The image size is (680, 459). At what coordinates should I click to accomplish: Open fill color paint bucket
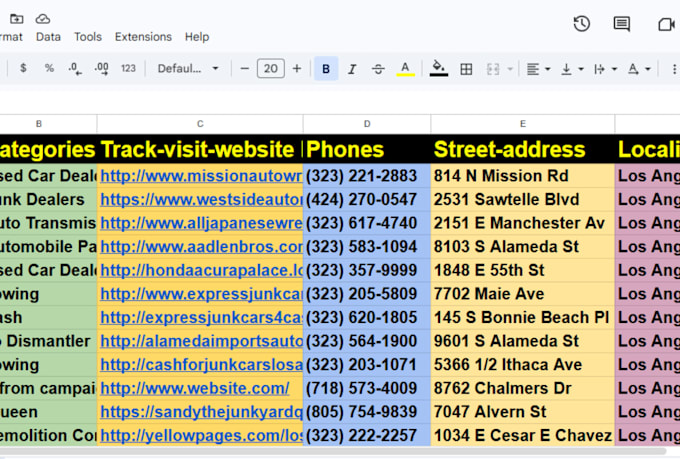(x=438, y=69)
